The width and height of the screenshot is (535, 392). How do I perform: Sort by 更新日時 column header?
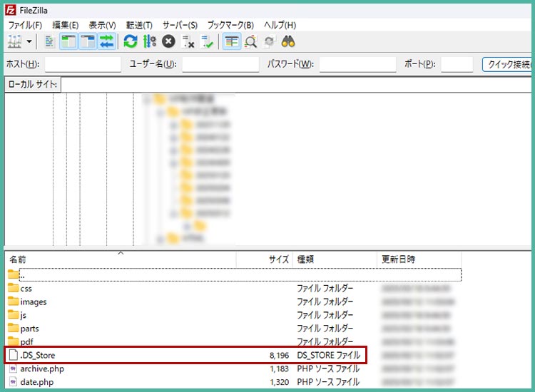tap(419, 259)
